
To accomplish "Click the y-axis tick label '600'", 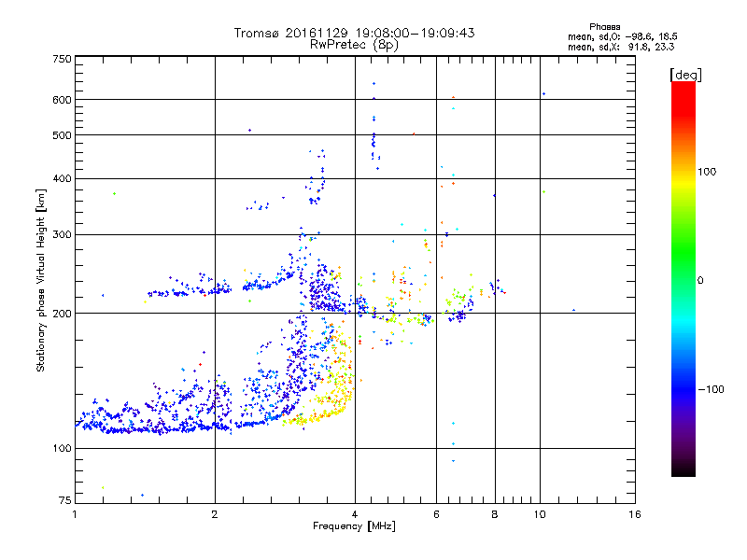I will click(x=62, y=100).
